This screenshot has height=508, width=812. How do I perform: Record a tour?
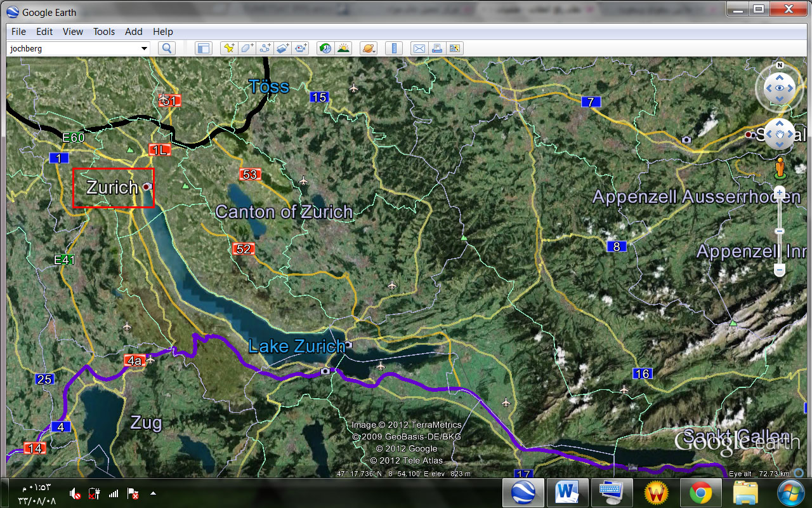tap(300, 48)
